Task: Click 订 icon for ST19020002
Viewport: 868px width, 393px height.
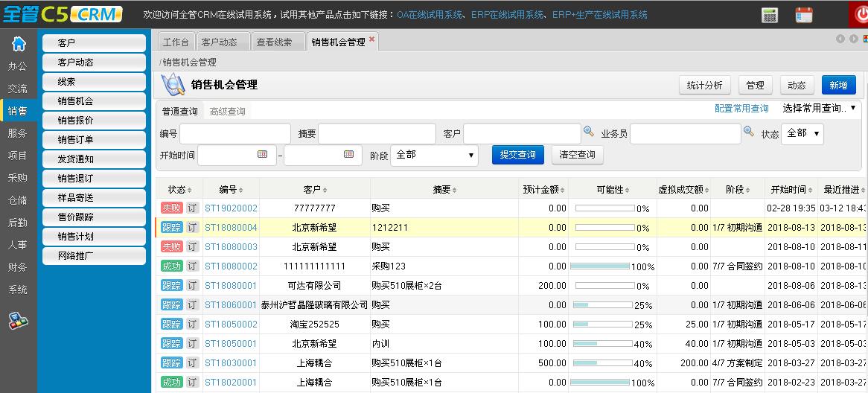Action: 192,208
